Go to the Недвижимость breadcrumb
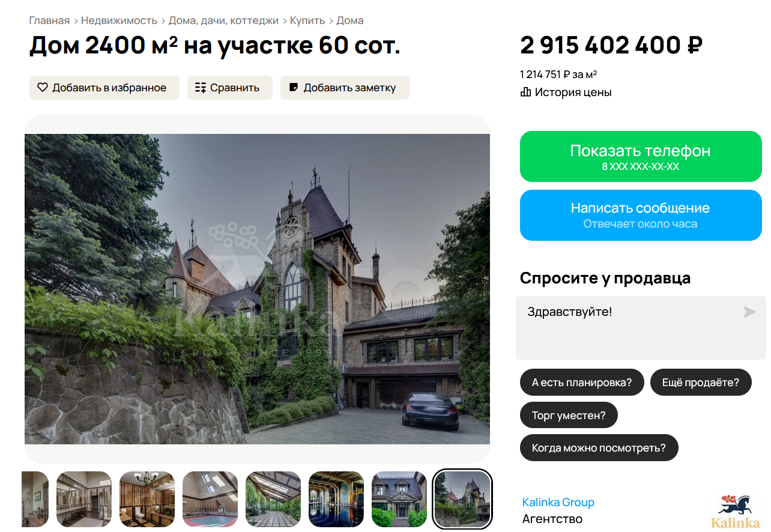Screen dimensions: 771x532 (x=119, y=20)
